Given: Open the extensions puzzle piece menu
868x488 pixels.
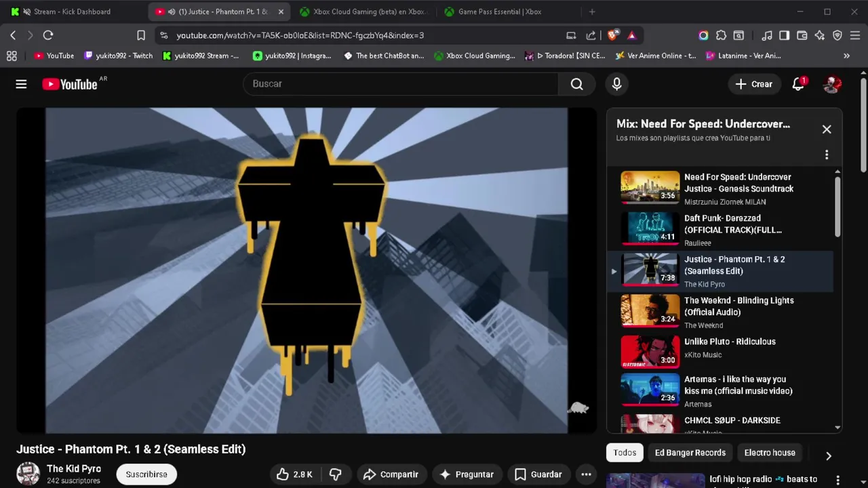Looking at the screenshot, I should [721, 35].
